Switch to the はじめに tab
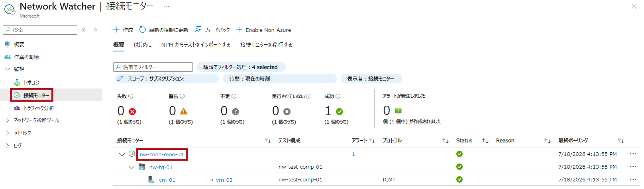This screenshot has width=644, height=189. [143, 45]
